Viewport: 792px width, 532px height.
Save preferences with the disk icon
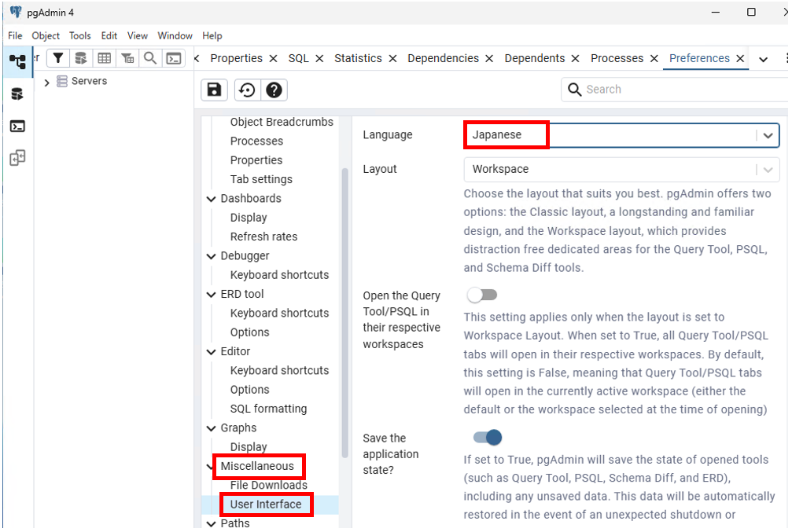coord(214,90)
